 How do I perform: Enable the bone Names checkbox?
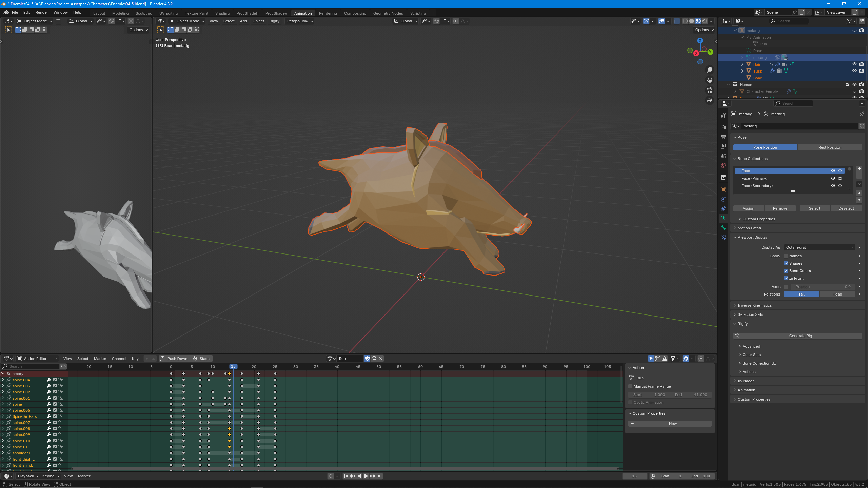[x=786, y=256]
